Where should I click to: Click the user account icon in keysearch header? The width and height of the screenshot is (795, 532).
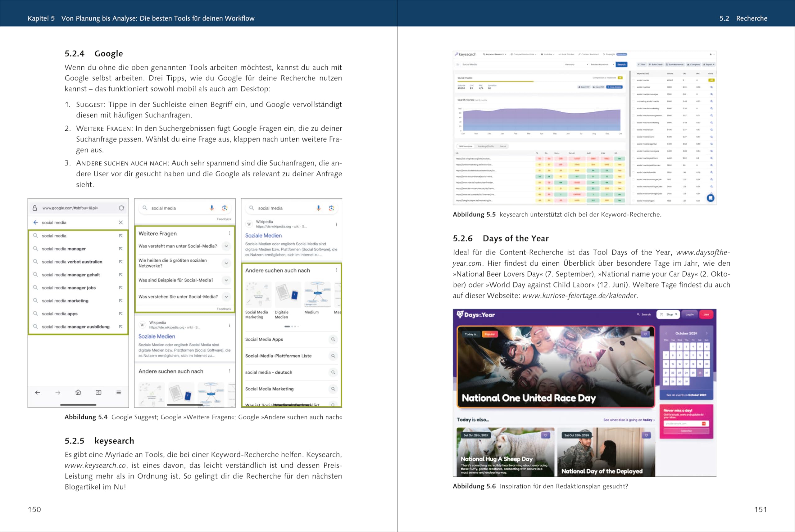(711, 54)
